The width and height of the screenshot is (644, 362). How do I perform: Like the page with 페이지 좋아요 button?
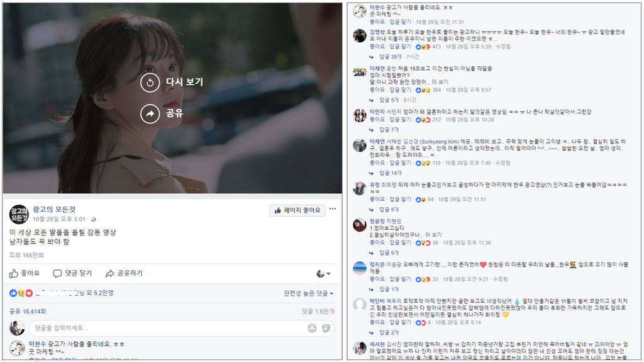pos(297,210)
